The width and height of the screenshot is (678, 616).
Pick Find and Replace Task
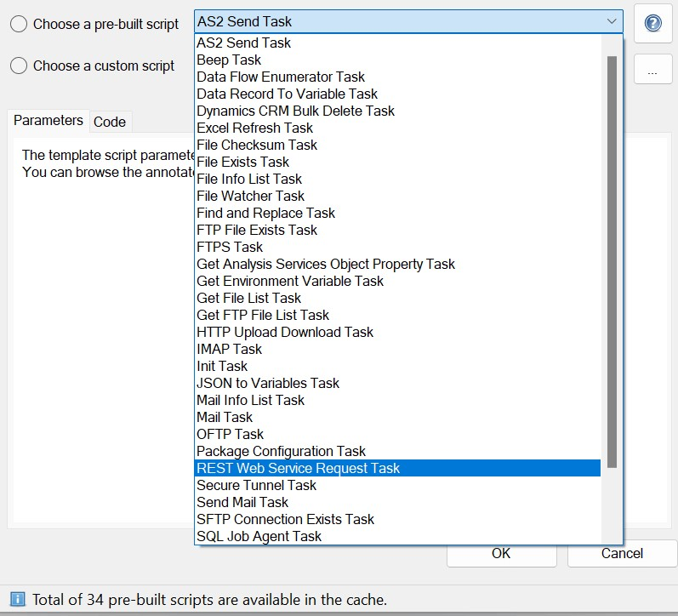[x=397, y=213]
